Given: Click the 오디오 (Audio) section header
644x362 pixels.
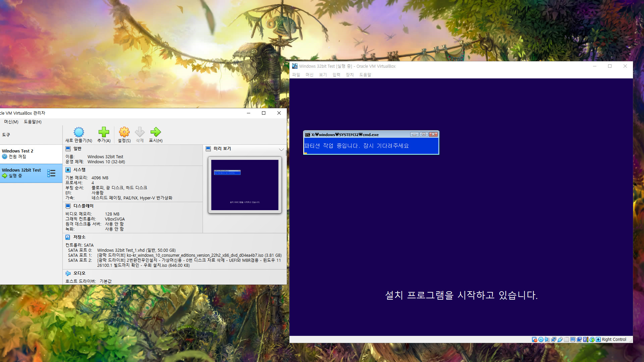Looking at the screenshot, I should 79,274.
